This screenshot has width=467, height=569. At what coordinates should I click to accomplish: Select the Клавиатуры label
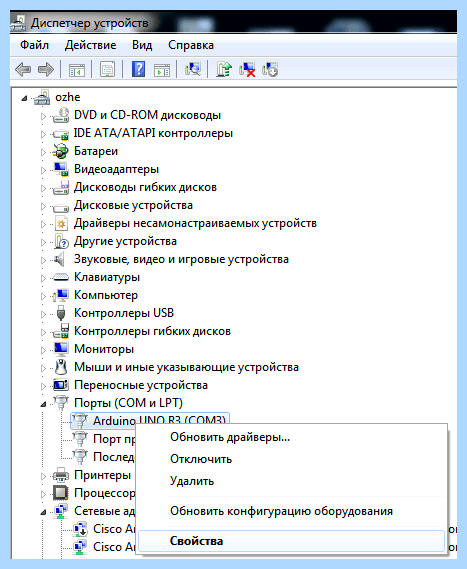click(x=107, y=277)
